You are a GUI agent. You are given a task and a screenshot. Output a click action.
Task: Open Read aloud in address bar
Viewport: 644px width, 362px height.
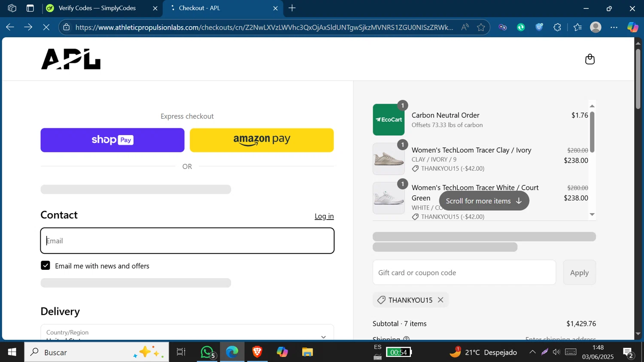465,27
